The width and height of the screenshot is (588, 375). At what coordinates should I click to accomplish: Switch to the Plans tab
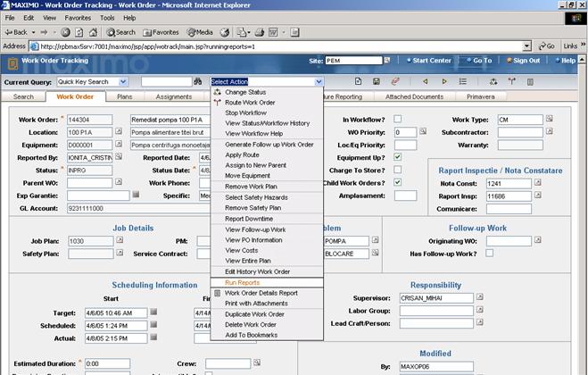pyautogui.click(x=125, y=96)
